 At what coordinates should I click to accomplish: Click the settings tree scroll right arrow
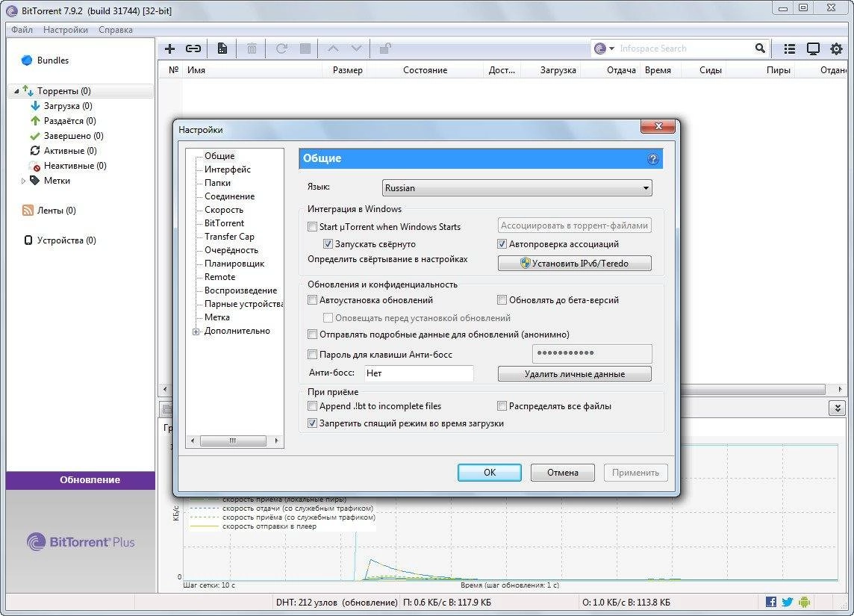pos(277,441)
